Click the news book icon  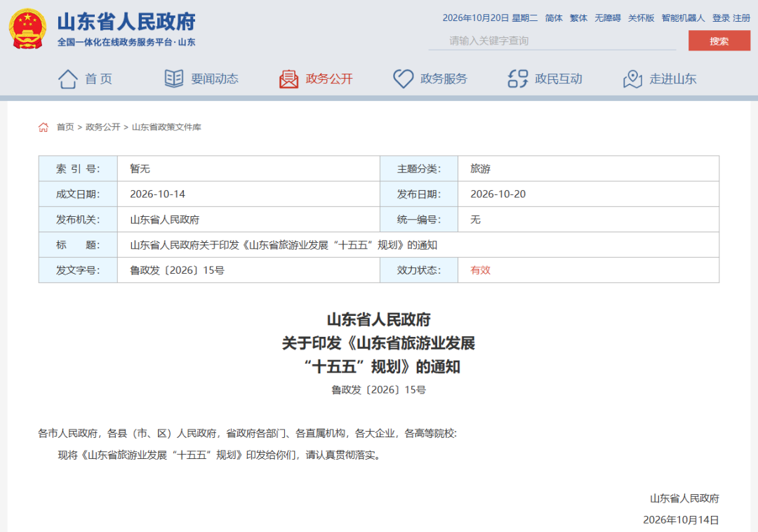[173, 79]
